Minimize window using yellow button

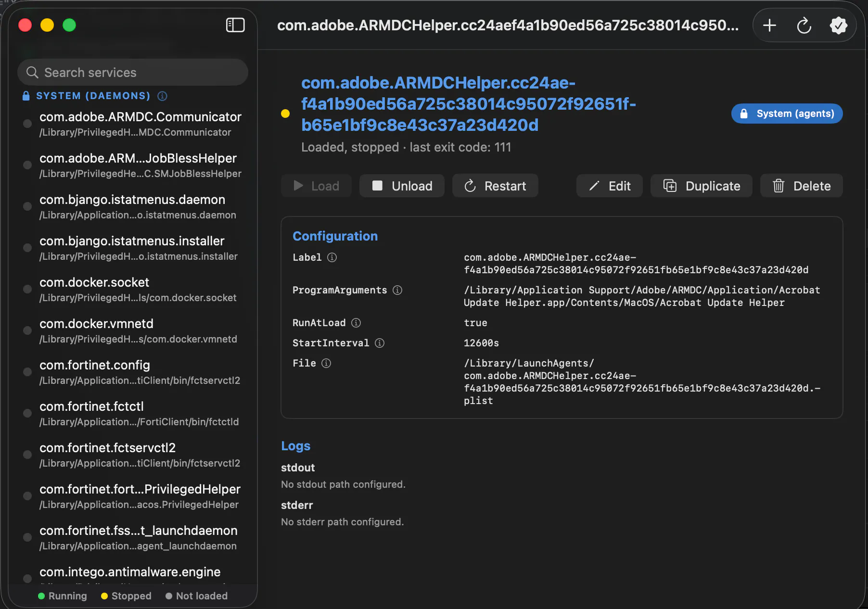pyautogui.click(x=47, y=25)
